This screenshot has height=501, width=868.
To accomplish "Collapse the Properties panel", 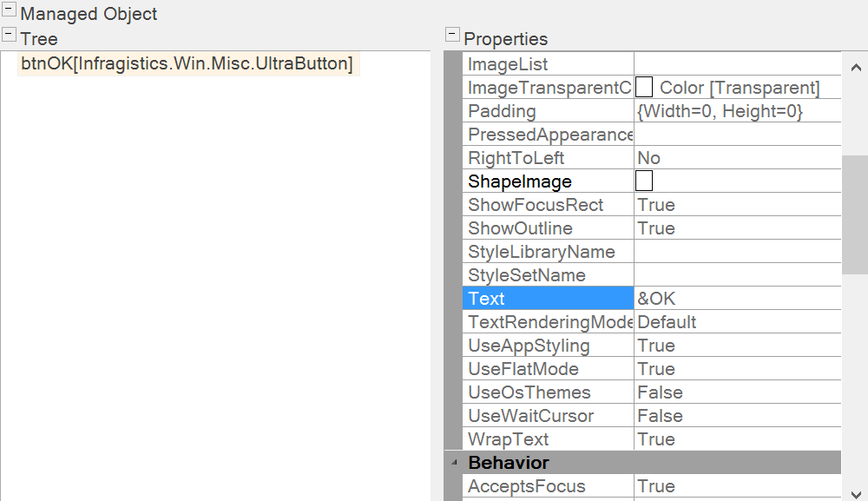I will 452,36.
